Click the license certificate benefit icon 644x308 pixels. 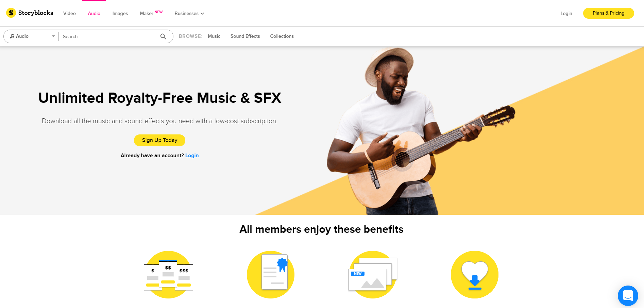[x=271, y=275]
